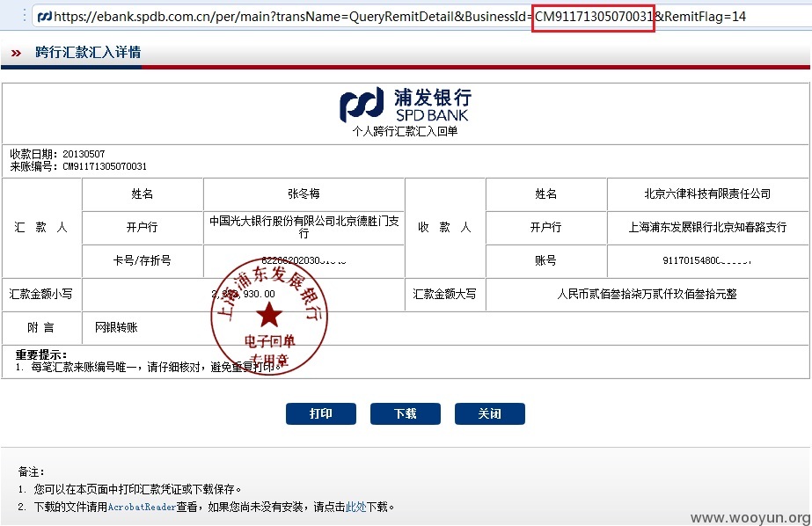Click the SPD favicon in address bar

click(x=45, y=16)
